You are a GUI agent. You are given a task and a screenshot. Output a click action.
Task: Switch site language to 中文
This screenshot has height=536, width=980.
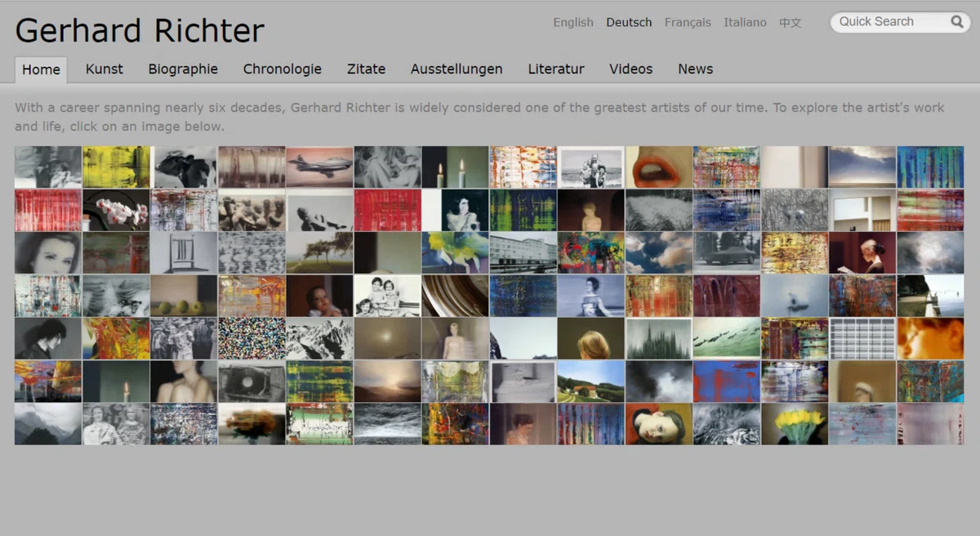(791, 23)
